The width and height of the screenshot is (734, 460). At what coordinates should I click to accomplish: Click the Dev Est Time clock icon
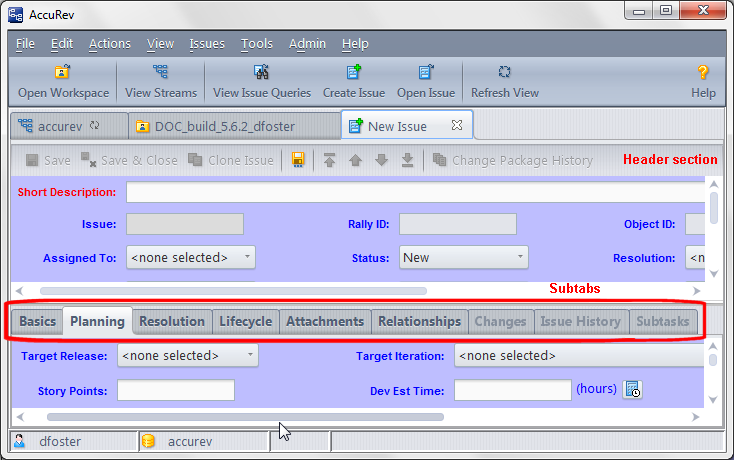pyautogui.click(x=631, y=390)
